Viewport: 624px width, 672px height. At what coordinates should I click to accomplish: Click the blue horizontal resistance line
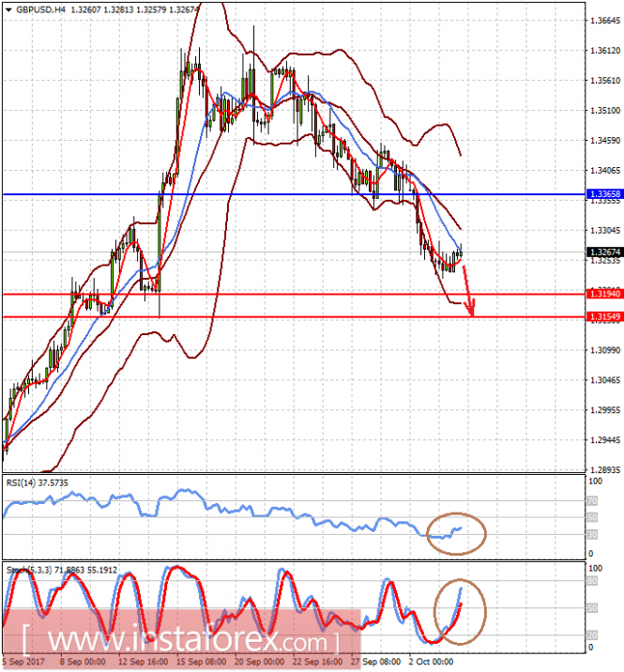coord(294,194)
